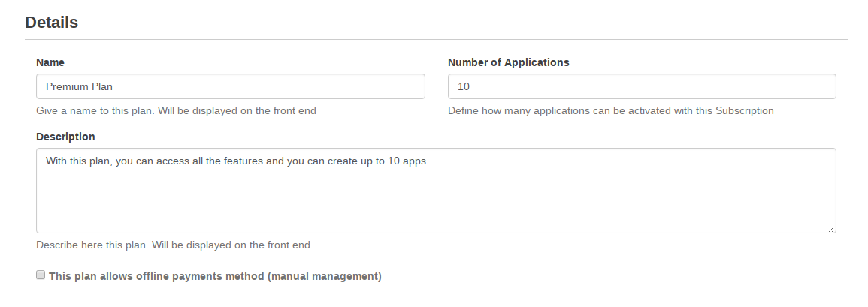Click the 'Give a name to this plan' hint
868x307 pixels.
tap(176, 110)
